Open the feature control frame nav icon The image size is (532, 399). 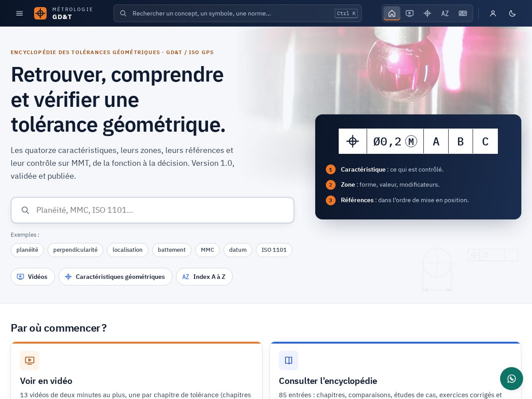(x=463, y=13)
